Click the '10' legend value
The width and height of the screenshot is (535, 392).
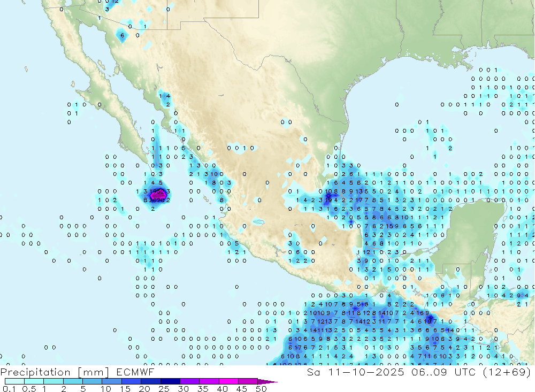pos(105,389)
